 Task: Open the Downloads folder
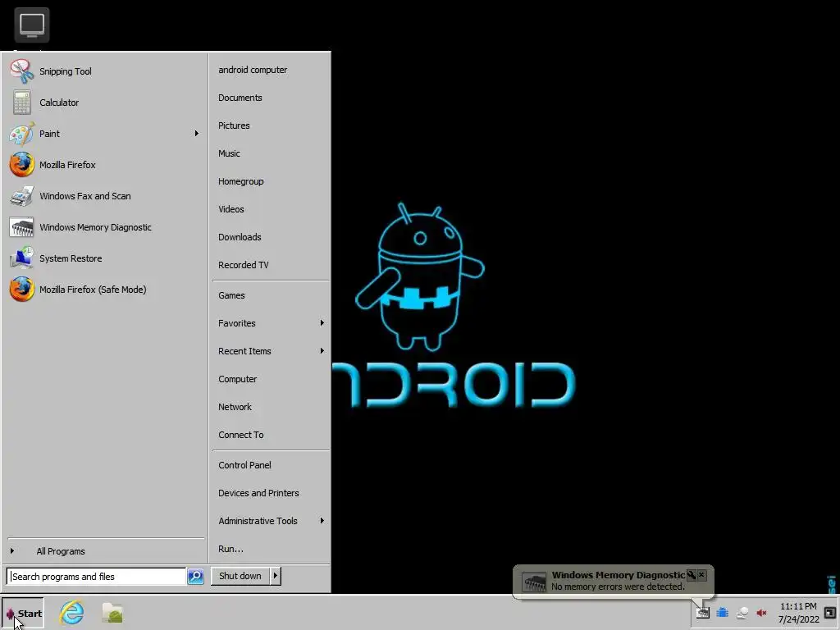click(x=240, y=237)
